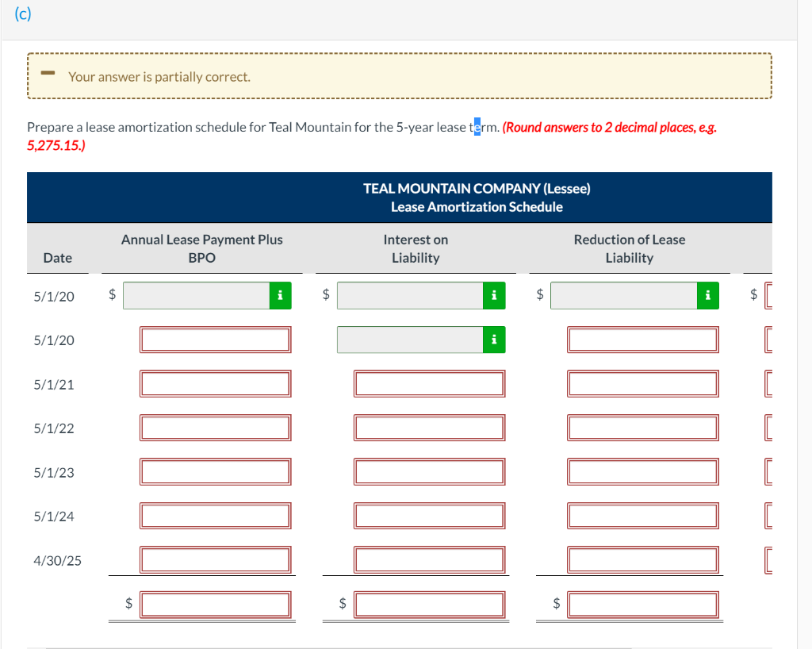Image resolution: width=812 pixels, height=649 pixels.
Task: Click 4/30/25 Reduction of Lease Liability field
Action: [642, 560]
